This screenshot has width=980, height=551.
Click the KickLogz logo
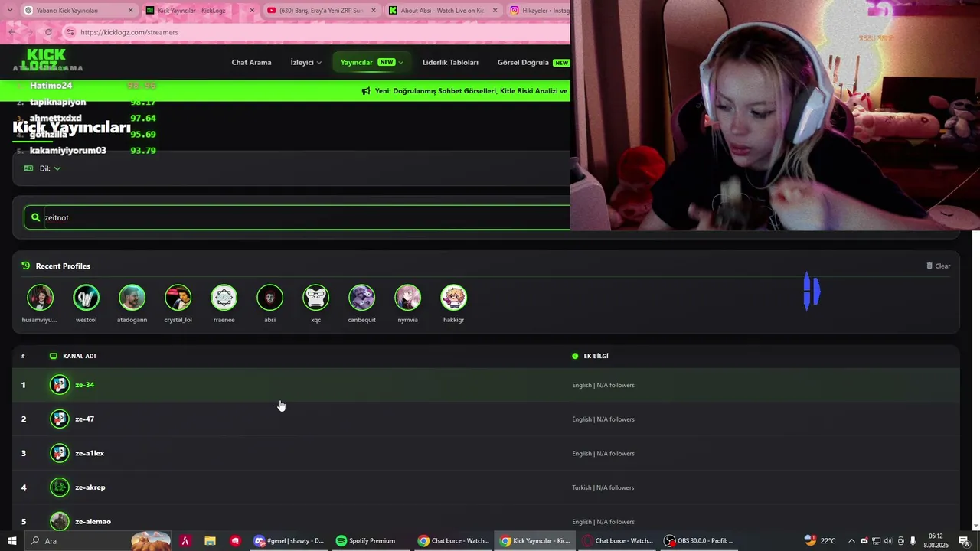44,59
